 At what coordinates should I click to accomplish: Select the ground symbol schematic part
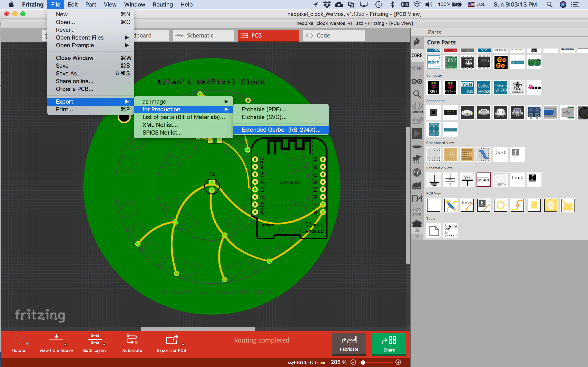pos(434,180)
